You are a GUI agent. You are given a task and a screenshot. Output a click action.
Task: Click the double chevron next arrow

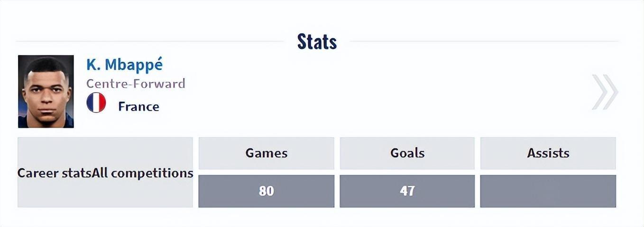(605, 92)
